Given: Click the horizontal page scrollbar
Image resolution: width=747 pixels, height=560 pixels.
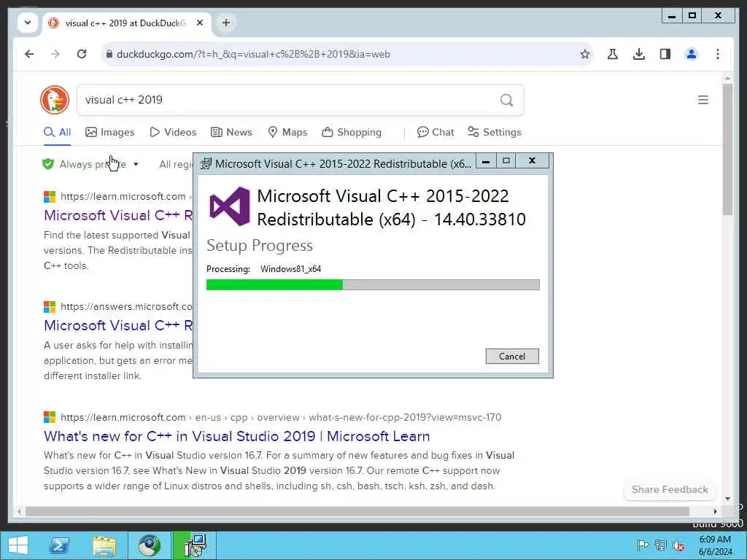Looking at the screenshot, I should pyautogui.click(x=357, y=511).
